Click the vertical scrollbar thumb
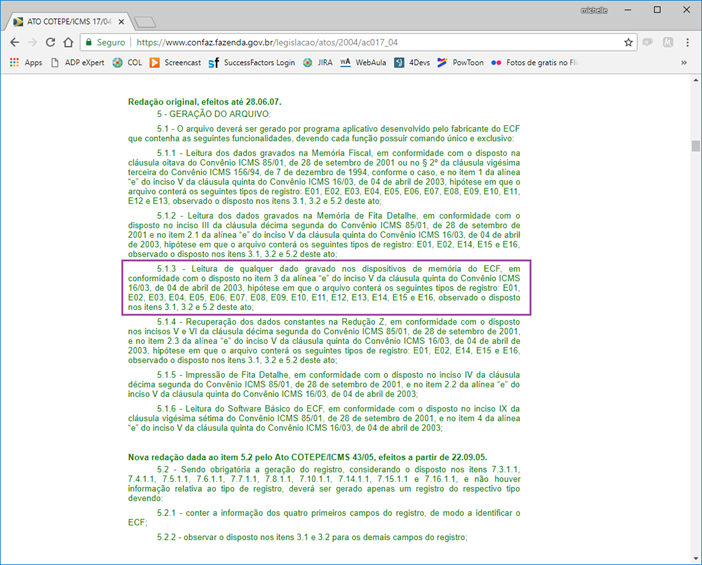702x565 pixels. [x=695, y=146]
